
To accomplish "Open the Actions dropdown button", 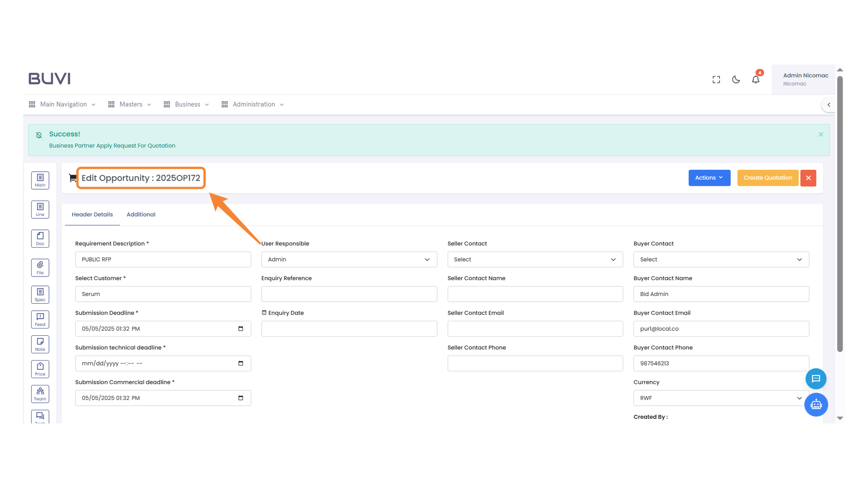I will [x=709, y=178].
